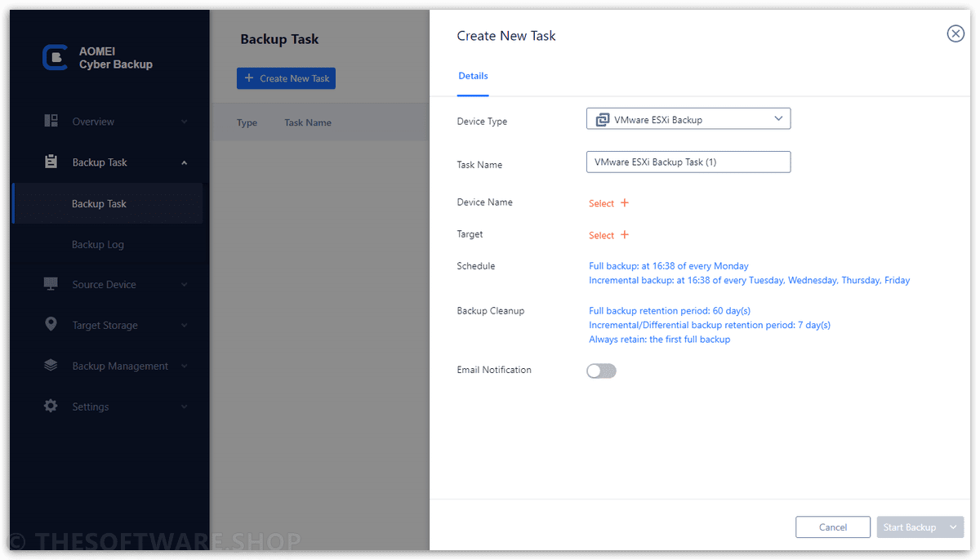Click the Overview dashboard icon in sidebar
The width and height of the screenshot is (980, 560).
point(51,121)
